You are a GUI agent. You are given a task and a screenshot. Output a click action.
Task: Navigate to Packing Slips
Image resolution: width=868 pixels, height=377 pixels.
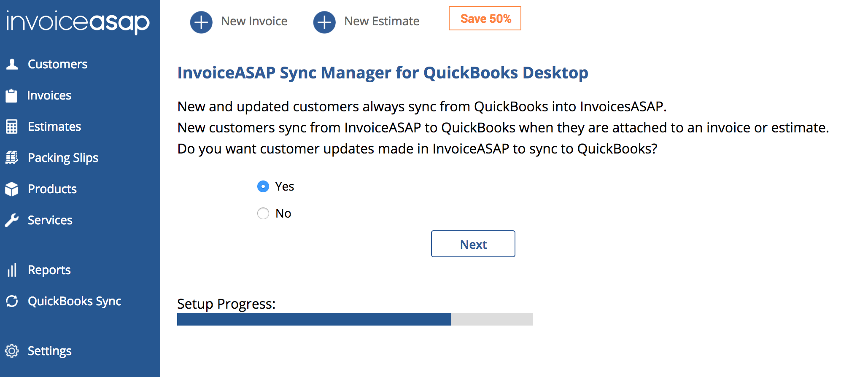point(63,158)
